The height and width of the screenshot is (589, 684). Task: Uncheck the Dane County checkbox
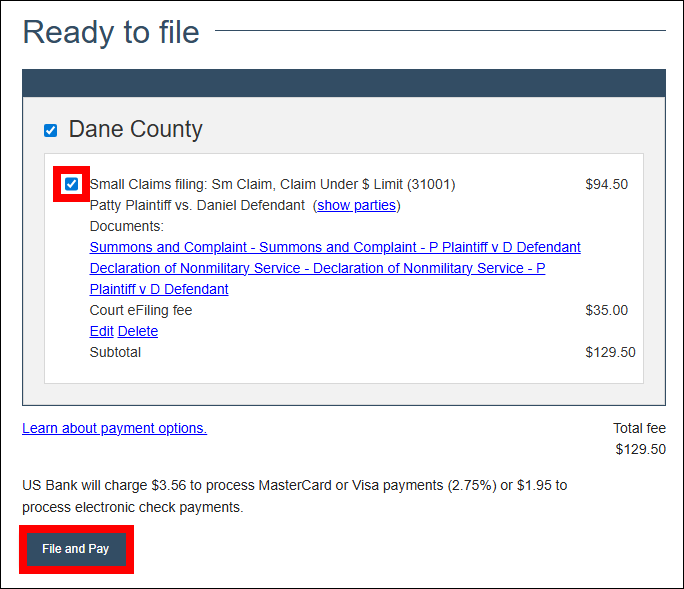50,131
